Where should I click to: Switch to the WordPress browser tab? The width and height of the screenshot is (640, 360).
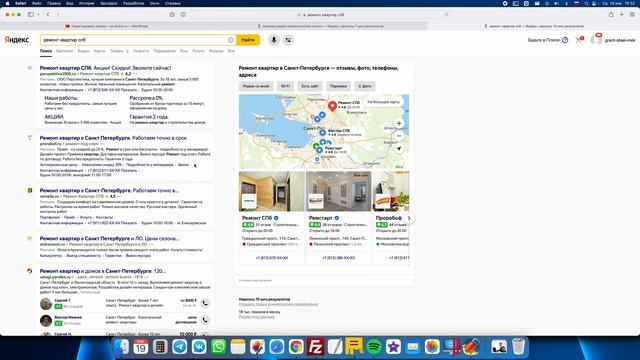click(x=107, y=26)
